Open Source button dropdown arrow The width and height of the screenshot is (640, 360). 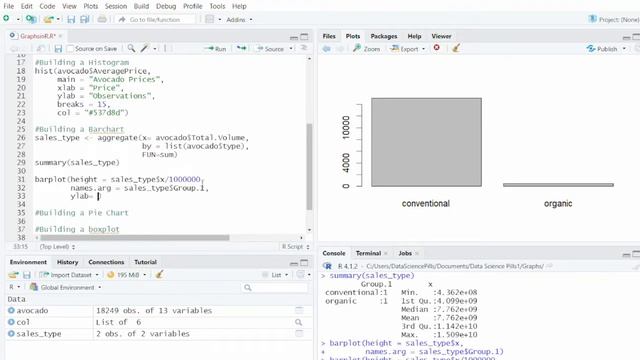[x=291, y=49]
